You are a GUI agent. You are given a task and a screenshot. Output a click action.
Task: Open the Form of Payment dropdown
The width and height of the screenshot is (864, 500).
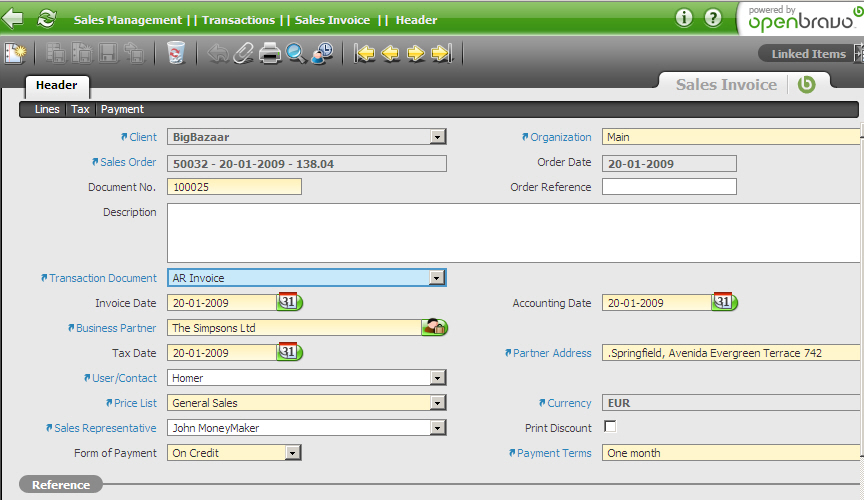click(x=293, y=453)
